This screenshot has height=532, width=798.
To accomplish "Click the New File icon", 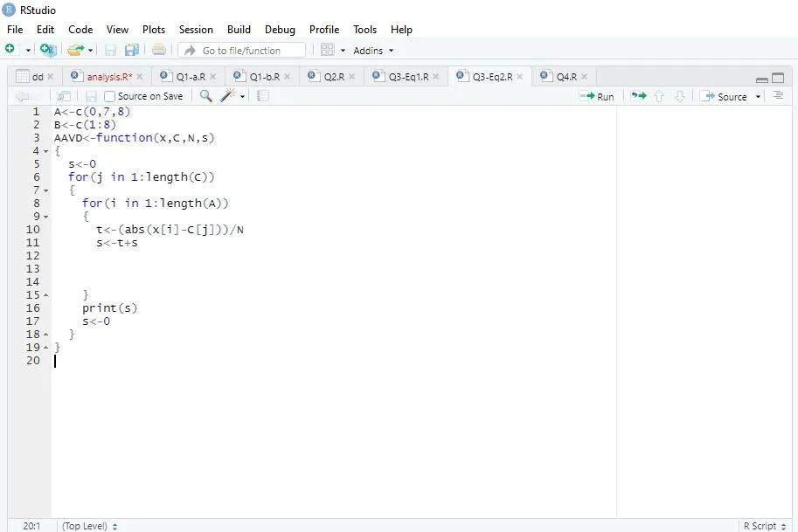I will [x=11, y=50].
